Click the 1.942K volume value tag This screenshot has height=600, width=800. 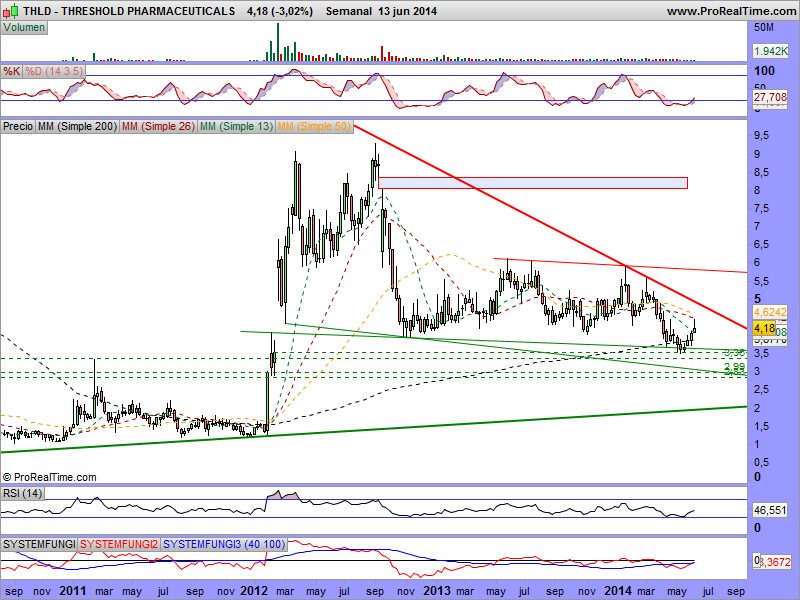770,51
